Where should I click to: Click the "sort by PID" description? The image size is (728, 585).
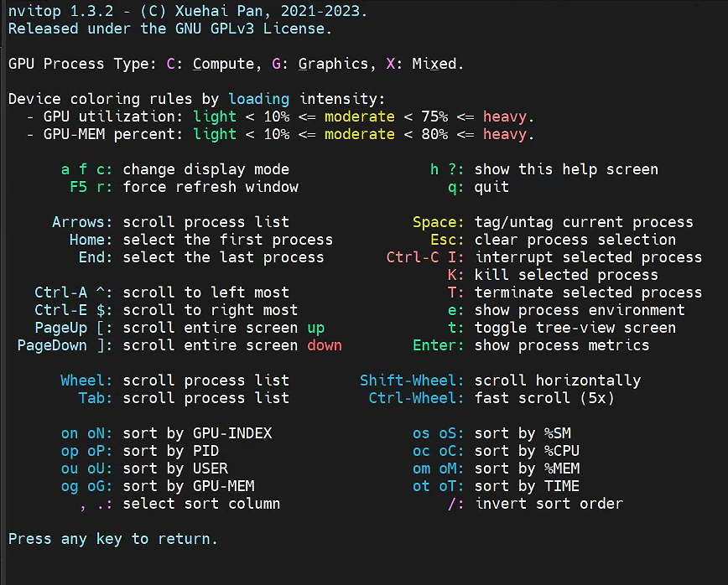pos(171,452)
